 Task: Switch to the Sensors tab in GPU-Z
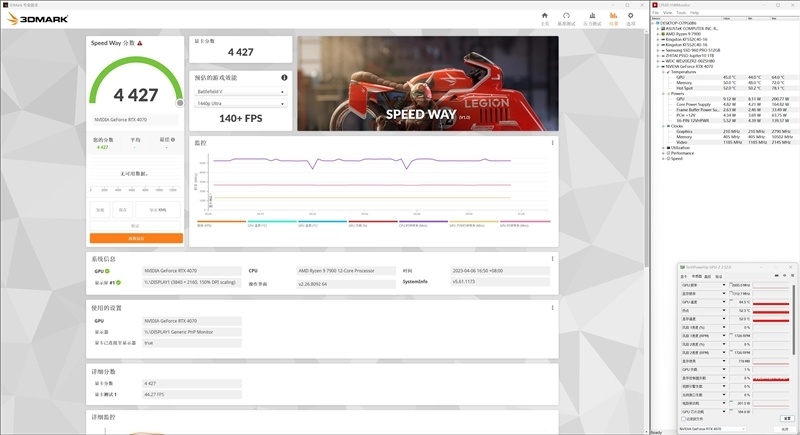point(696,276)
